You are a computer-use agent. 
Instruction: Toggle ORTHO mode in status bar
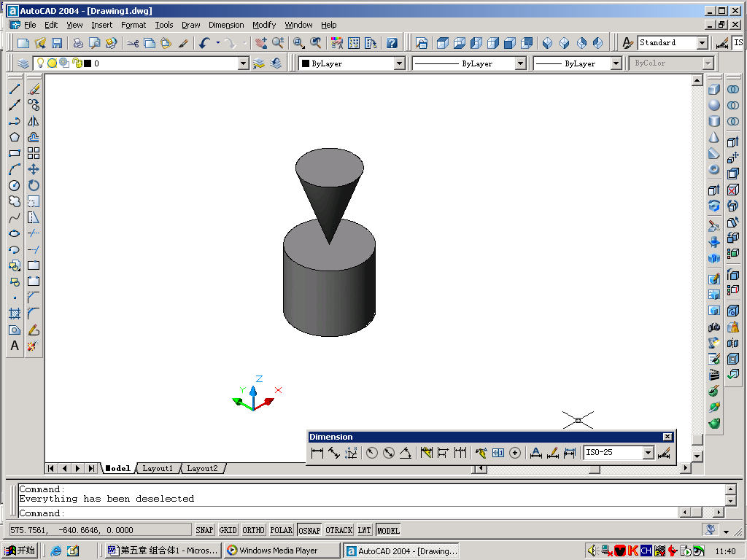pyautogui.click(x=253, y=530)
